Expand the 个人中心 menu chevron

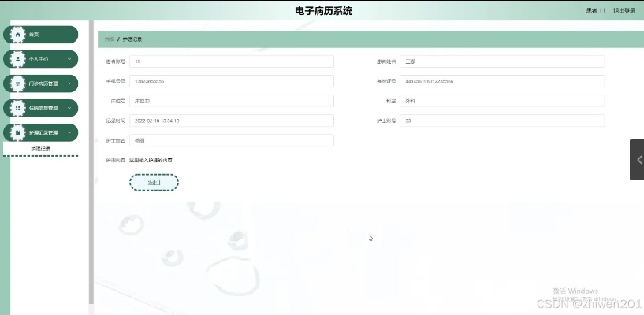click(69, 59)
